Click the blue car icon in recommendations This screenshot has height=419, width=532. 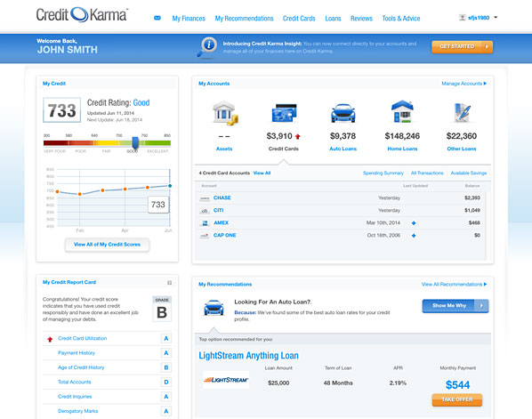tap(214, 308)
